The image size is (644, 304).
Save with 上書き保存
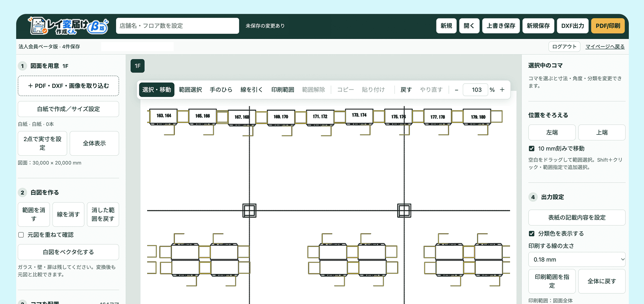(501, 26)
